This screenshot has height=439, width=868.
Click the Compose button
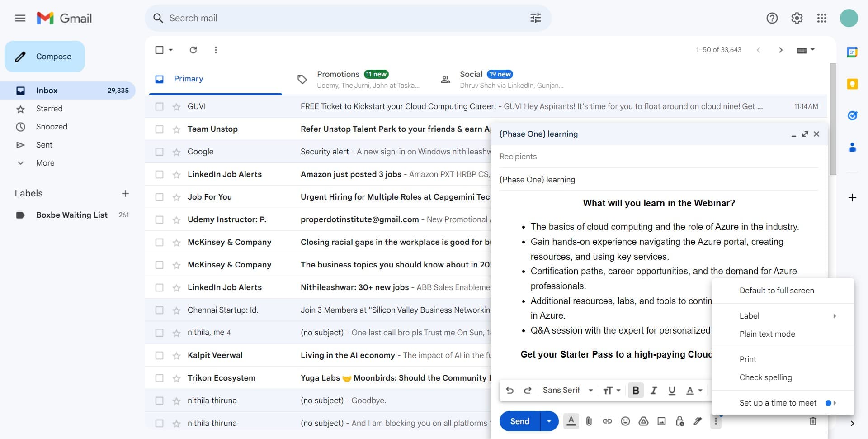pos(44,56)
